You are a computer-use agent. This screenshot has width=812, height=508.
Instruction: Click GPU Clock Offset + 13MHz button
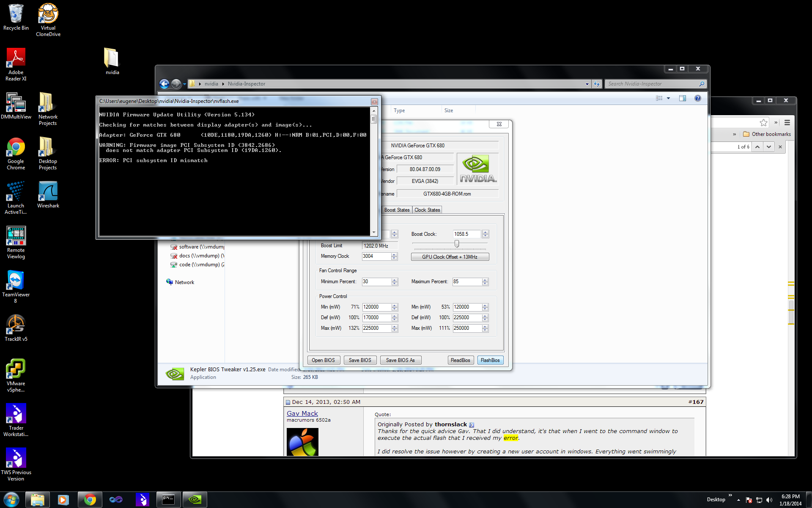coord(450,257)
